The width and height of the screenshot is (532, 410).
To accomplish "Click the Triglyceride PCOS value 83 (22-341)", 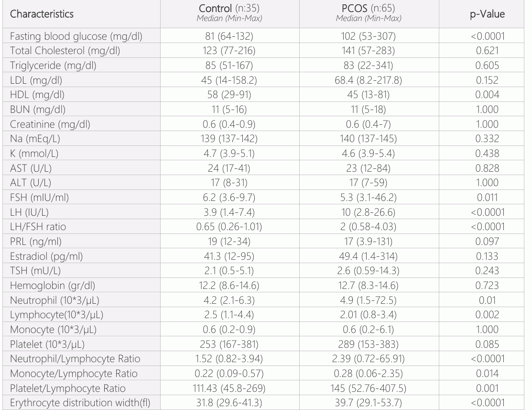I will 369,65.
